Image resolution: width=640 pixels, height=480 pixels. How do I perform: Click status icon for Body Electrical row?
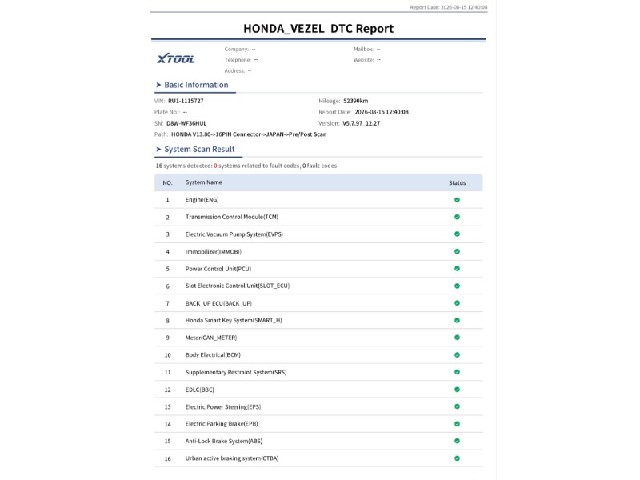457,355
